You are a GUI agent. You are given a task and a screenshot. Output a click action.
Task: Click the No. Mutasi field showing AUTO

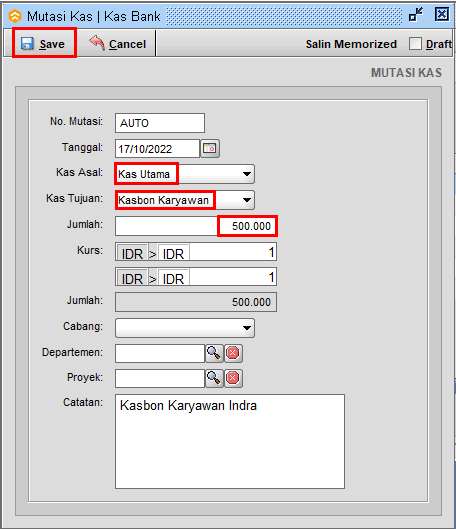pyautogui.click(x=160, y=123)
